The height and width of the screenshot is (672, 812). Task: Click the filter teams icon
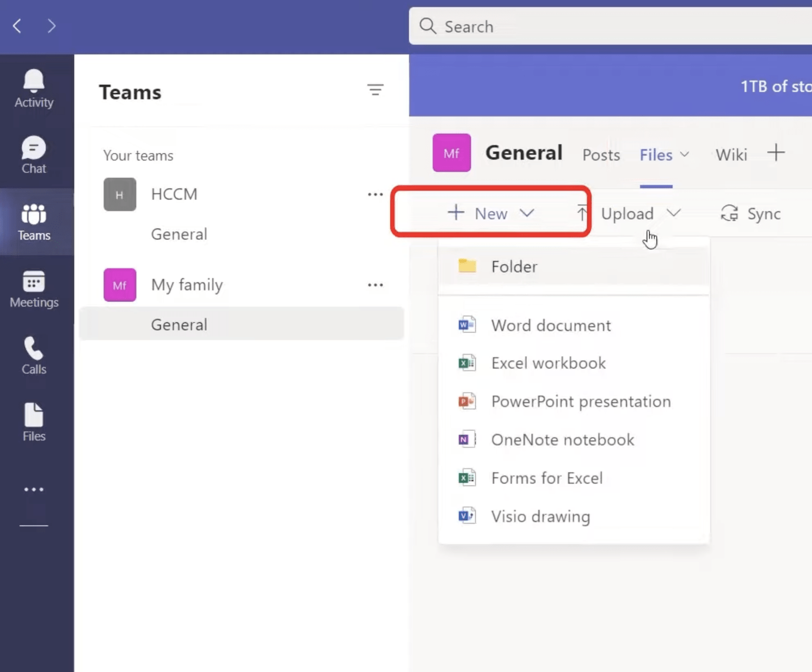pyautogui.click(x=375, y=90)
